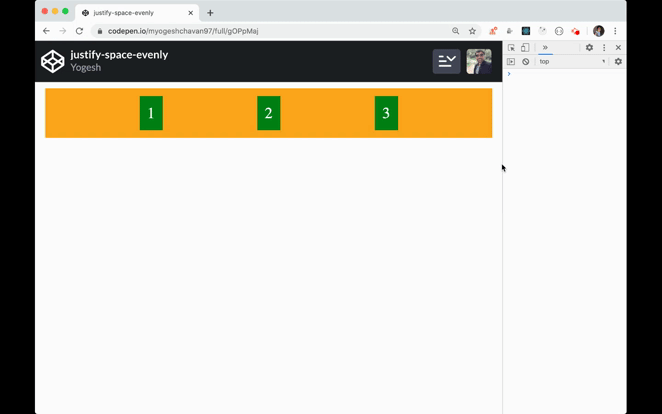Screen dimensions: 662x414
Task: Open the dark square React extension
Action: coord(526,31)
